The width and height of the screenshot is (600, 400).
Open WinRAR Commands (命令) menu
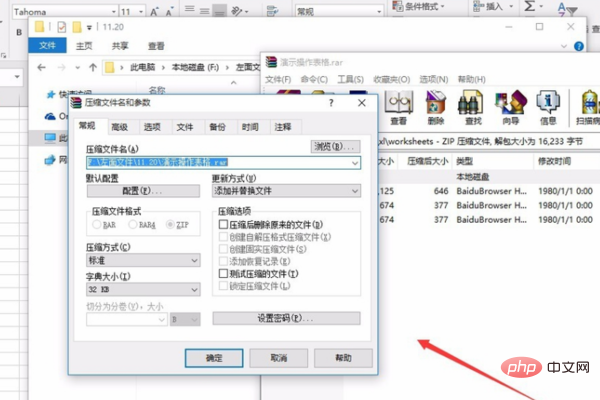(314, 79)
